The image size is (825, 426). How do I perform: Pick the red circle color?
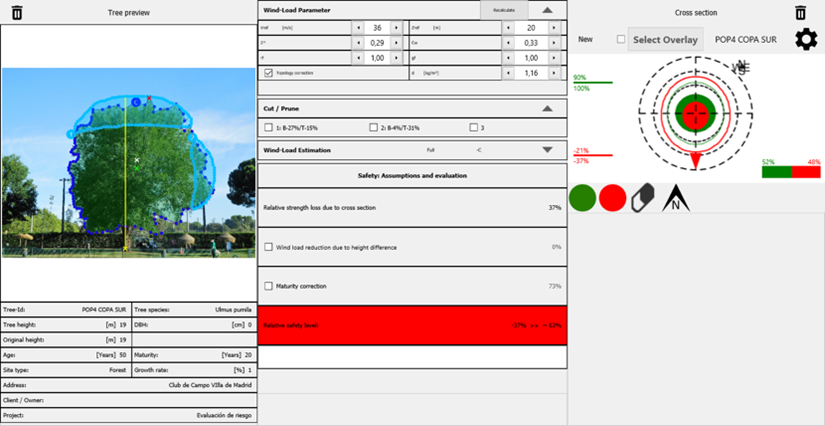(612, 198)
